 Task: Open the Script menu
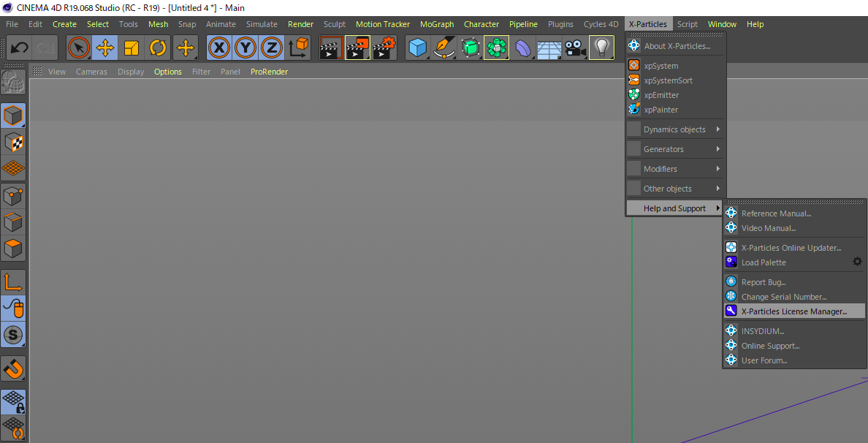pos(687,24)
